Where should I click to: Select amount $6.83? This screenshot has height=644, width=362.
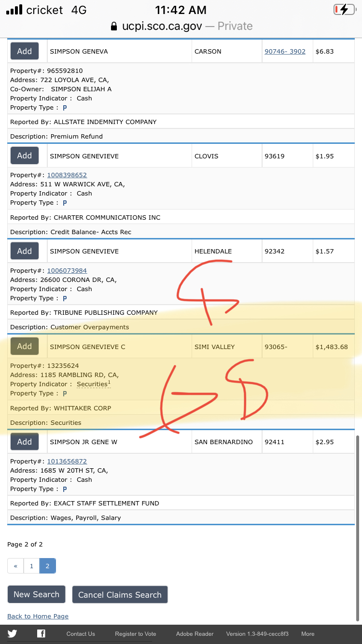point(324,51)
